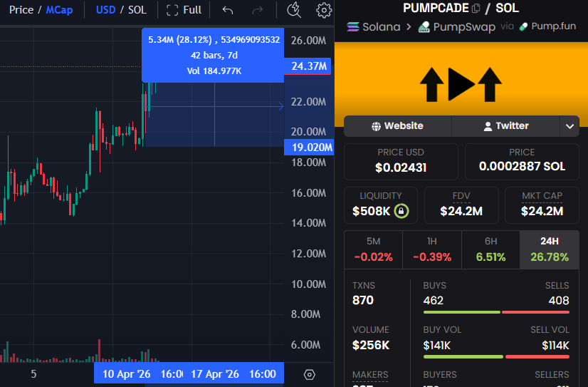Click the MAKERS label
588x387 pixels.
click(370, 375)
